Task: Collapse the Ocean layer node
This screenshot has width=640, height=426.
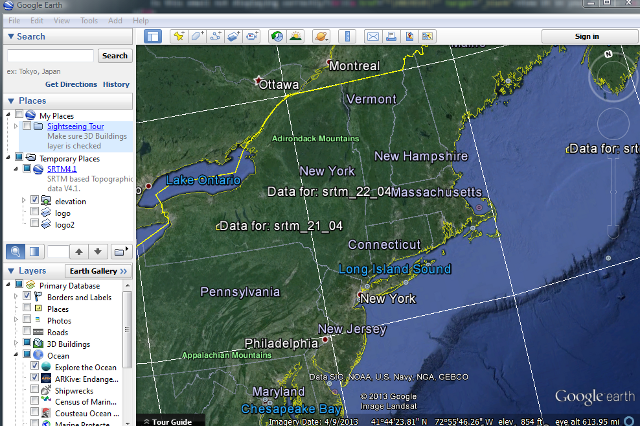Action: pos(16,354)
